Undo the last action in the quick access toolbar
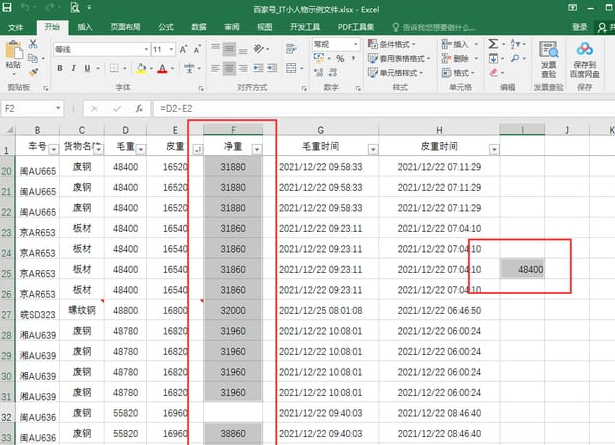 (x=25, y=7)
